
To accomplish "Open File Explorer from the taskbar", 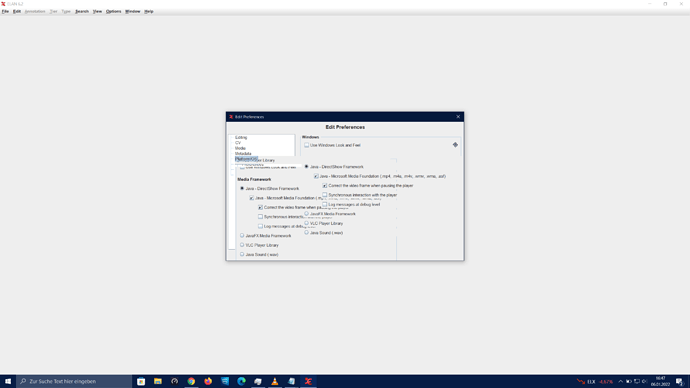I will [x=158, y=381].
